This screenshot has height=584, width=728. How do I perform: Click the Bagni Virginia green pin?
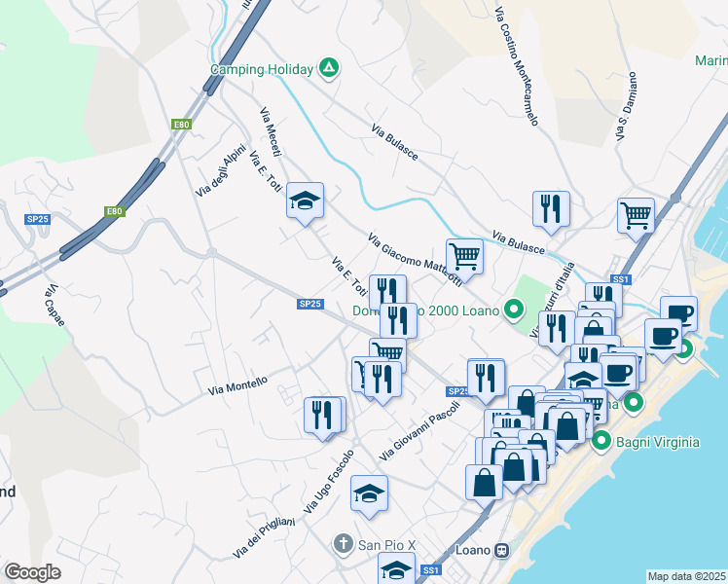(x=601, y=442)
